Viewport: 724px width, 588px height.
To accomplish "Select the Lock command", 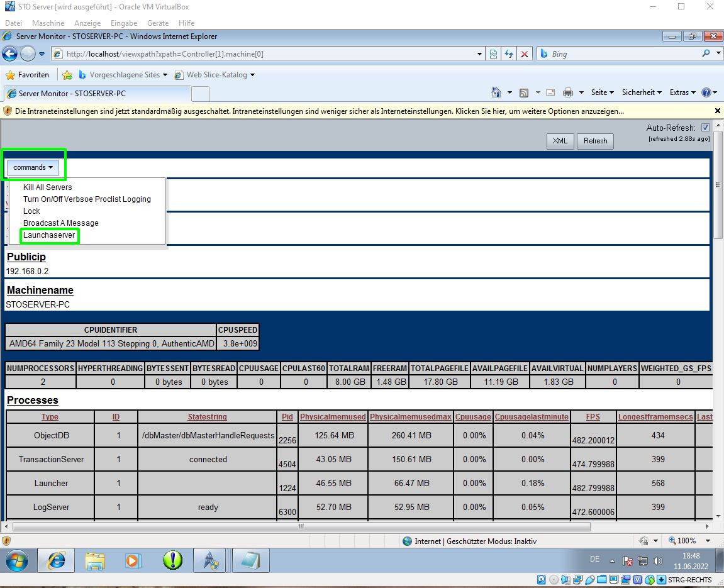I will (31, 211).
